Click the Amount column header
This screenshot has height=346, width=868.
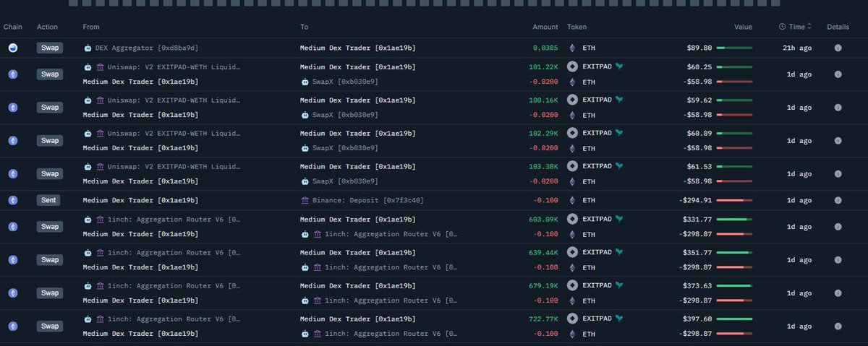[x=545, y=27]
